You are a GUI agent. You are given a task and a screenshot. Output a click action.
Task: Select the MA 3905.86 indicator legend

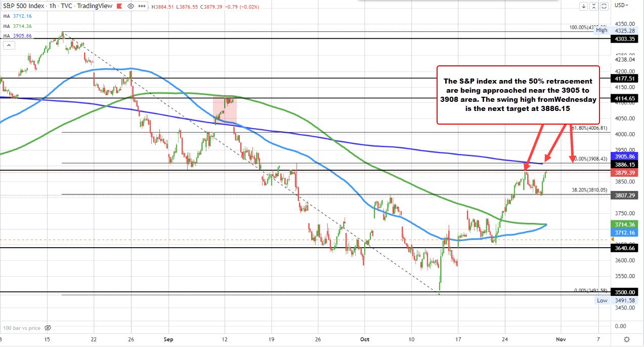point(18,36)
